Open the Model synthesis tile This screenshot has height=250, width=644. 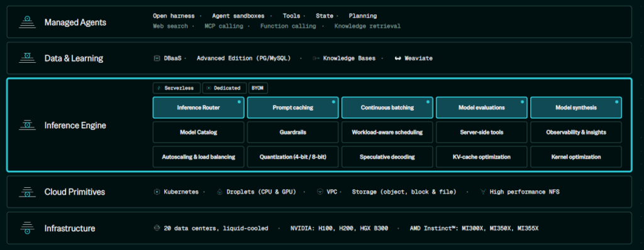[x=576, y=107]
